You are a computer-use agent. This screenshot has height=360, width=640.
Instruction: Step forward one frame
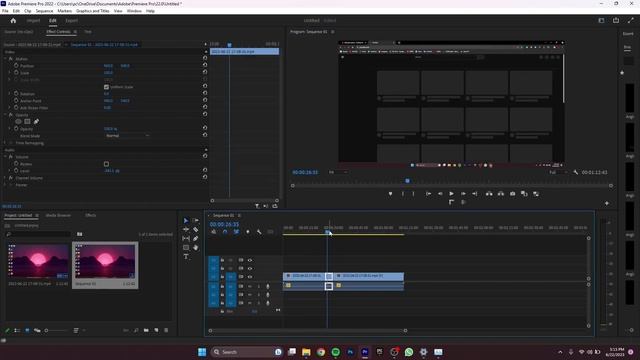pyautogui.click(x=463, y=194)
